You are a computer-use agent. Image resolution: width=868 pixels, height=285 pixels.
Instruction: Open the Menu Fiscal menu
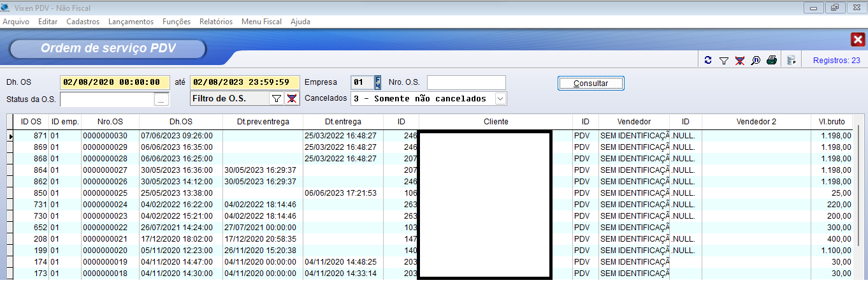261,22
